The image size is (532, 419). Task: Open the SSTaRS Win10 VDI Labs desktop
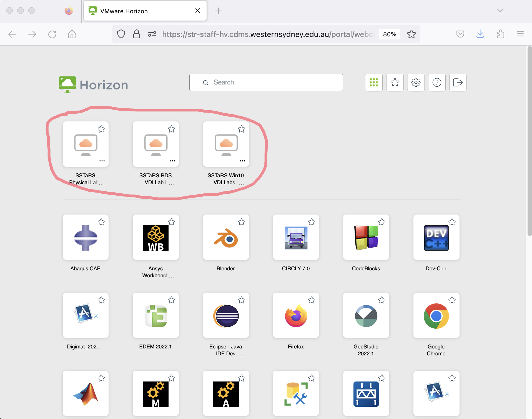point(226,144)
